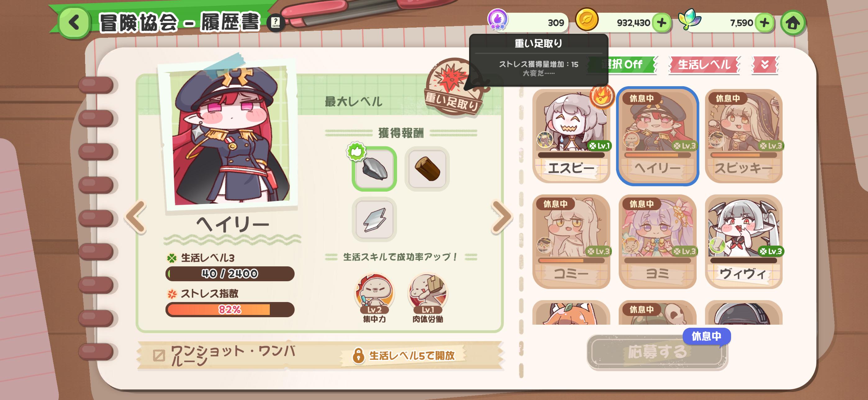Open the help question mark icon

[275, 23]
